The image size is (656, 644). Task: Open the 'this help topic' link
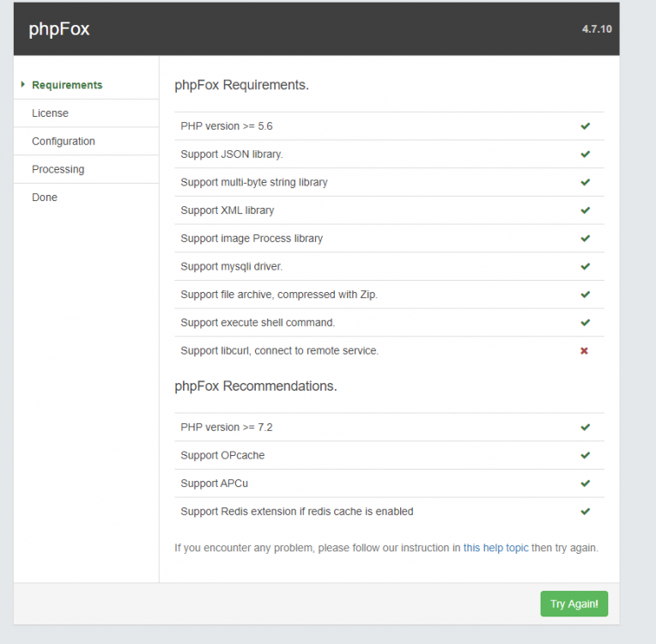(x=495, y=548)
